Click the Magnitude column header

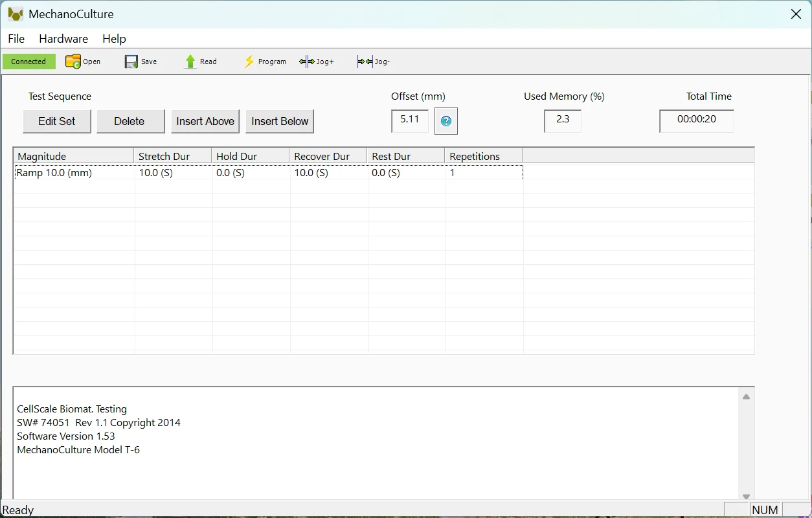(x=74, y=156)
